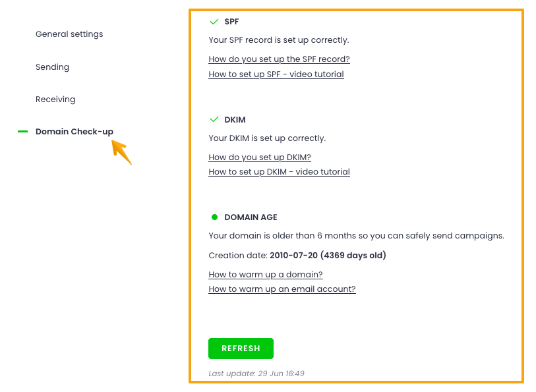This screenshot has height=392, width=536.
Task: Click the DOMAIN AGE section heading
Action: pyautogui.click(x=251, y=217)
